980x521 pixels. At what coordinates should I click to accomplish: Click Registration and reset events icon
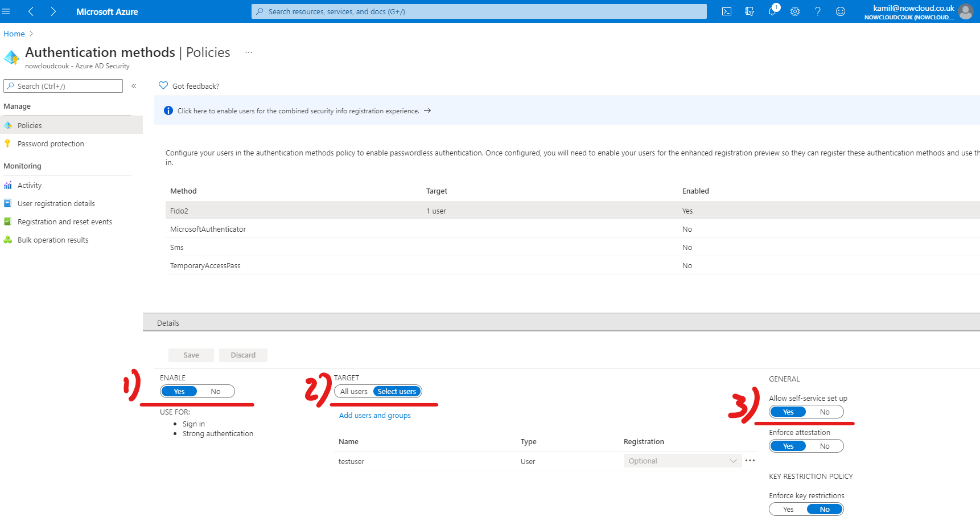tap(8, 221)
